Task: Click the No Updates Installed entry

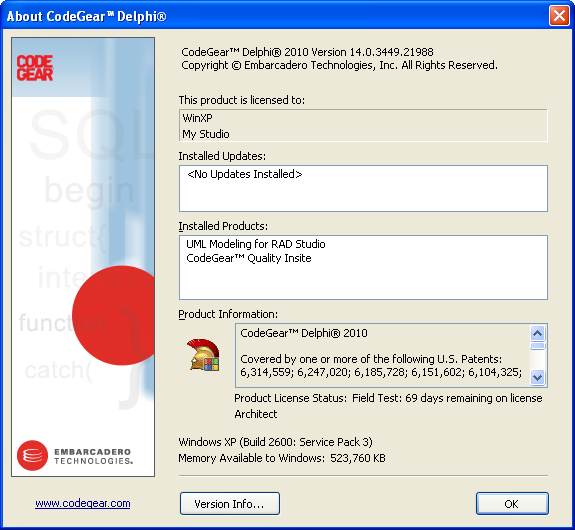Action: (245, 174)
